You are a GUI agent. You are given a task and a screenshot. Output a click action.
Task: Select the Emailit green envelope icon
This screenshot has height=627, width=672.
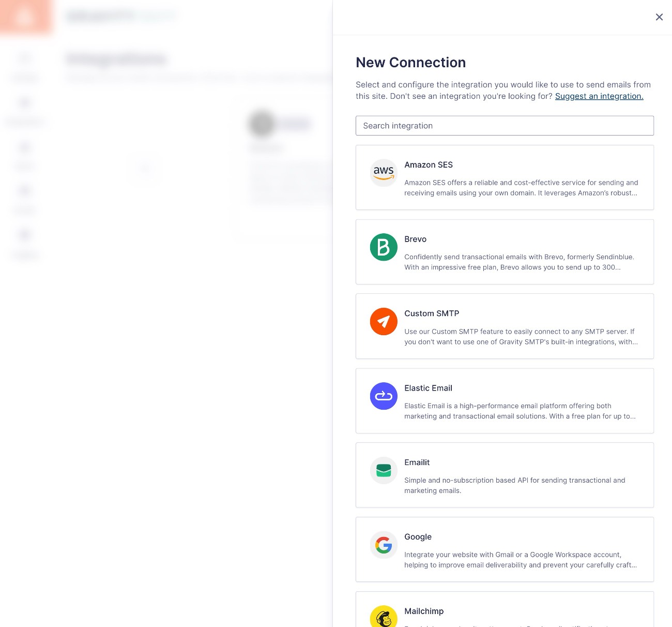[x=383, y=470]
